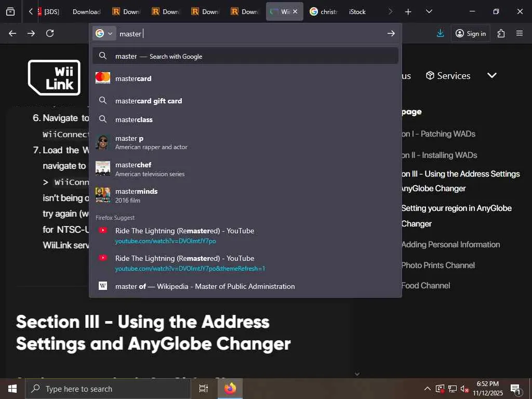This screenshot has width=532, height=399.
Task: Go to 'Adding Personal Information' link
Action: [x=450, y=244]
